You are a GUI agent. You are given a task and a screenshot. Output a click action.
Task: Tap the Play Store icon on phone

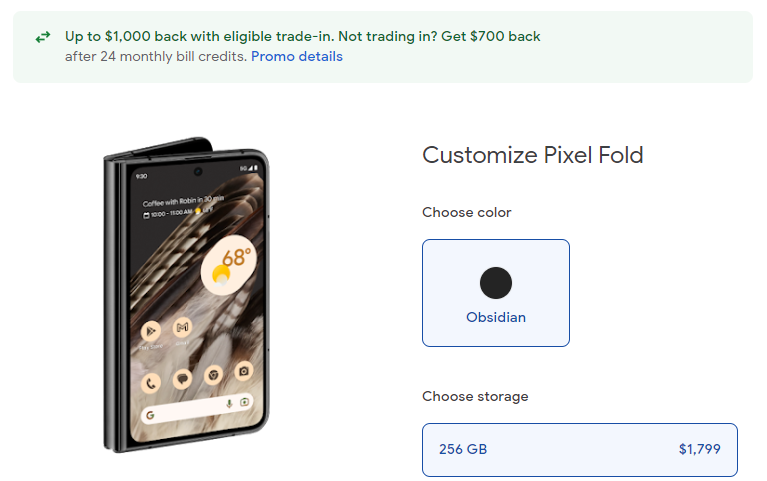[x=152, y=329]
